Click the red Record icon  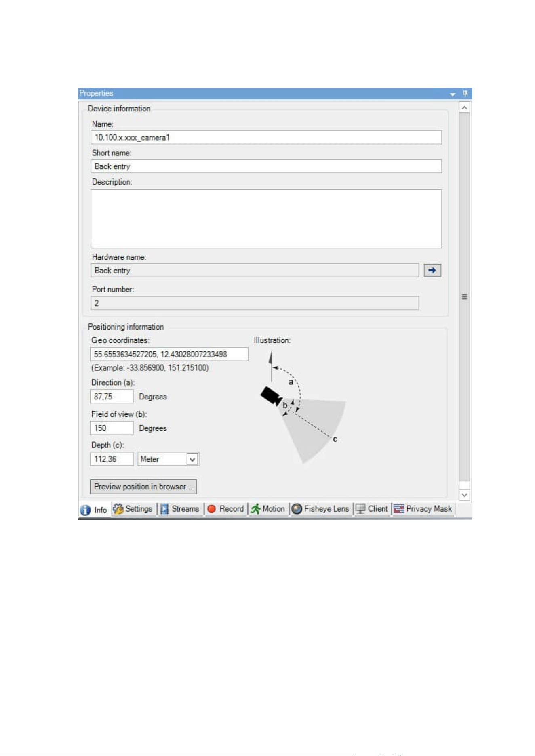click(211, 509)
